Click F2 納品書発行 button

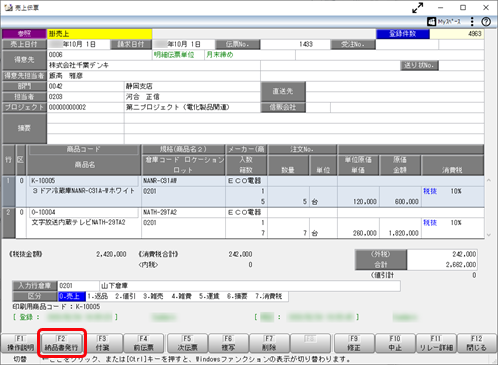pyautogui.click(x=61, y=343)
